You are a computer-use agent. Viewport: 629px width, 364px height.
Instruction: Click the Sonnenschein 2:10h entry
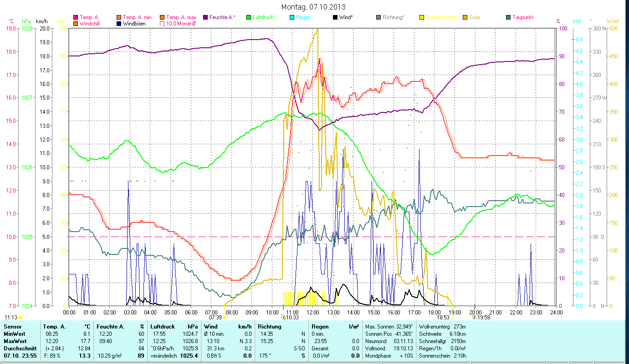[442, 356]
